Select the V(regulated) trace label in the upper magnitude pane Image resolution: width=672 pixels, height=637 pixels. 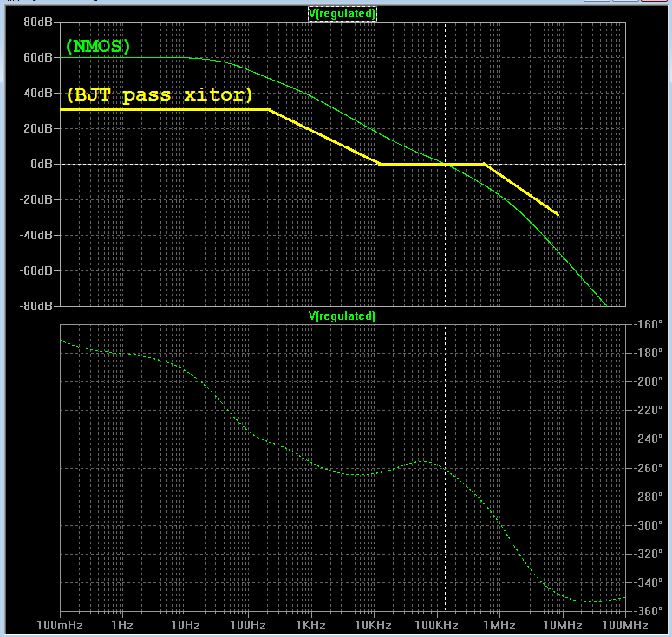click(342, 14)
